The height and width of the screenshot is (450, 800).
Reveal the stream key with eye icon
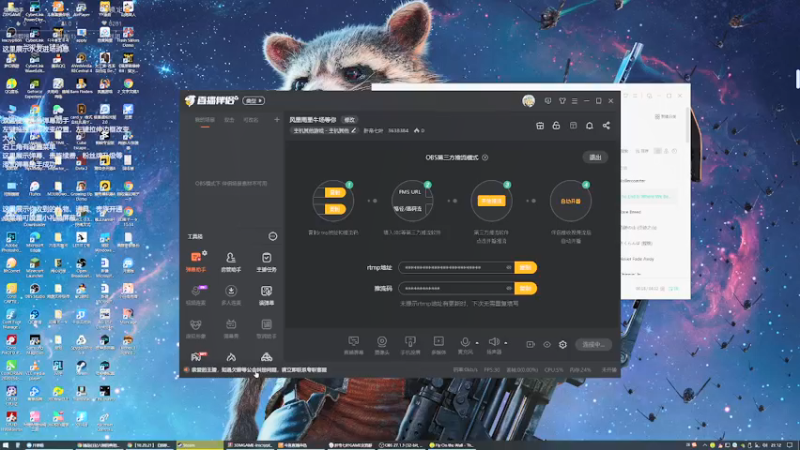pos(508,288)
